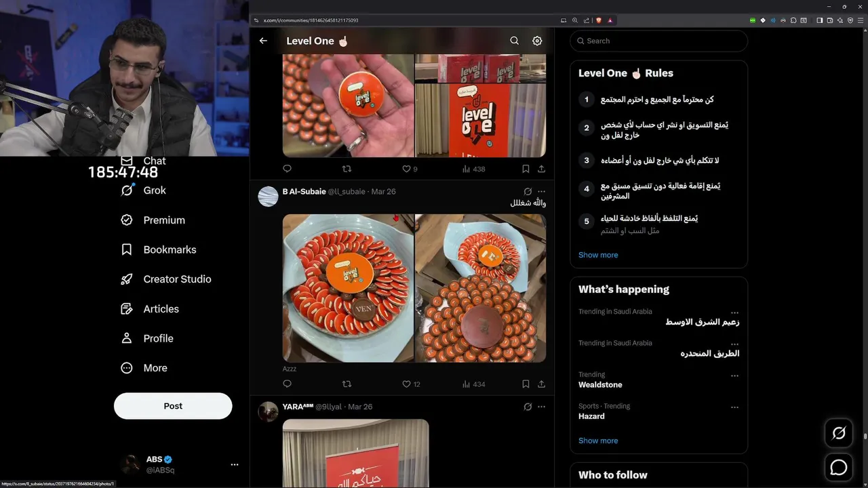This screenshot has height=488, width=868.
Task: Reply to the B Al-Subaie post
Action: 287,384
